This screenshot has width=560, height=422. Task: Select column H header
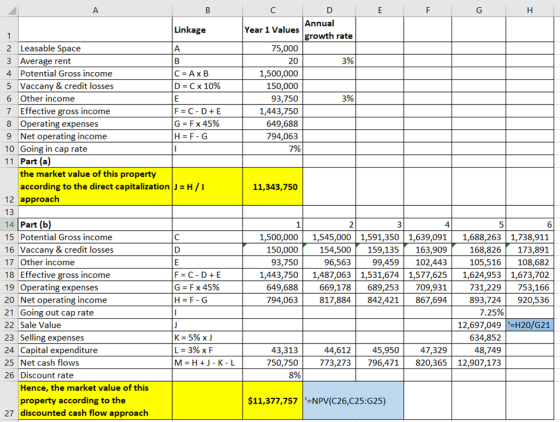point(530,10)
